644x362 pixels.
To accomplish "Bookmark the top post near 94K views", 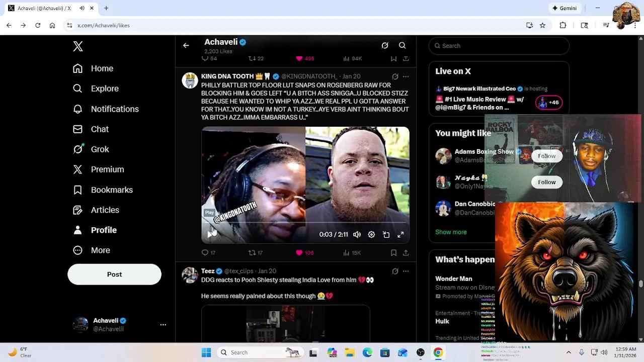I will [x=393, y=58].
